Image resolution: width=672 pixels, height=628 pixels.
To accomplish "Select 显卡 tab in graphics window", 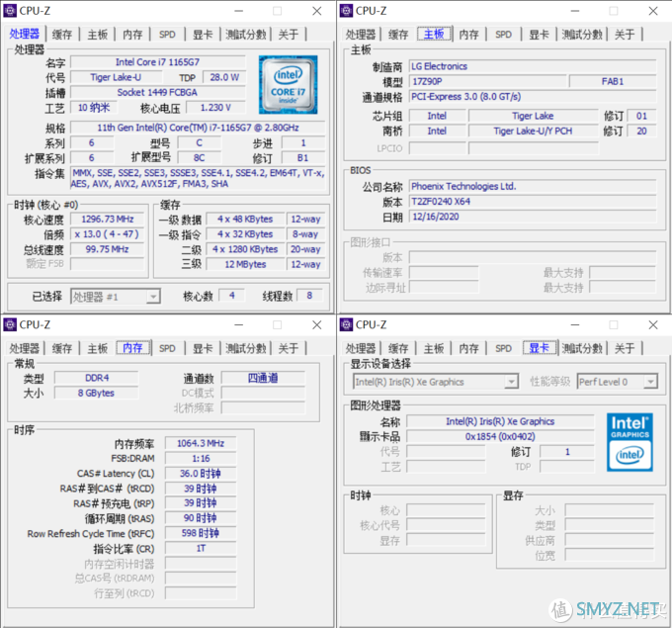I will pos(540,348).
